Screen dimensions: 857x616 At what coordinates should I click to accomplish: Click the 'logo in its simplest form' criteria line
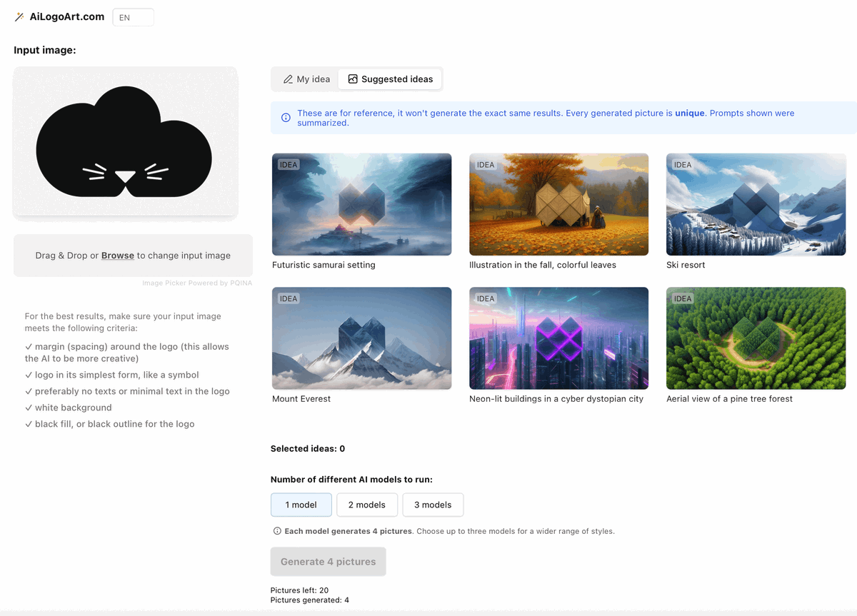coord(112,375)
